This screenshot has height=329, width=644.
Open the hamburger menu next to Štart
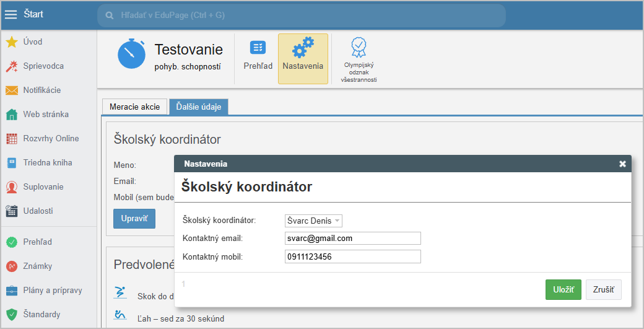pyautogui.click(x=11, y=14)
